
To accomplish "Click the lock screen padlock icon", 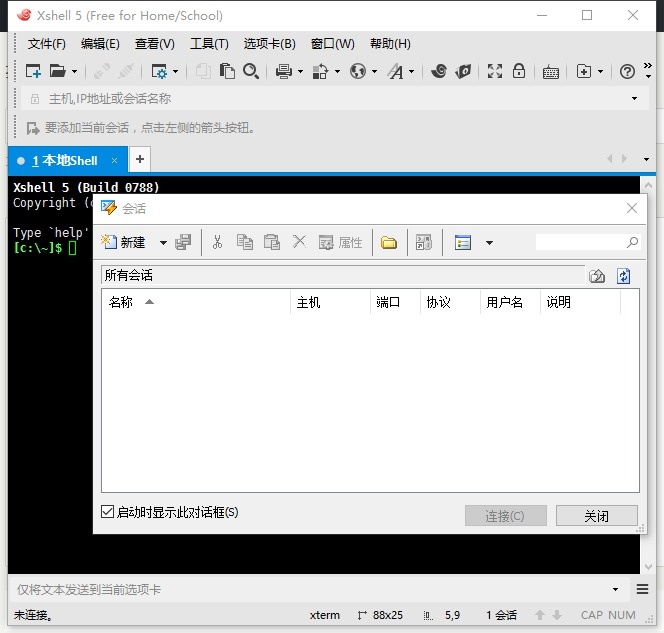I will tap(519, 71).
